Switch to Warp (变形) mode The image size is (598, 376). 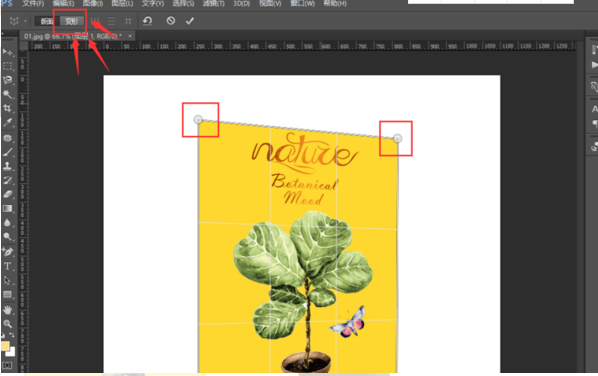(x=71, y=21)
